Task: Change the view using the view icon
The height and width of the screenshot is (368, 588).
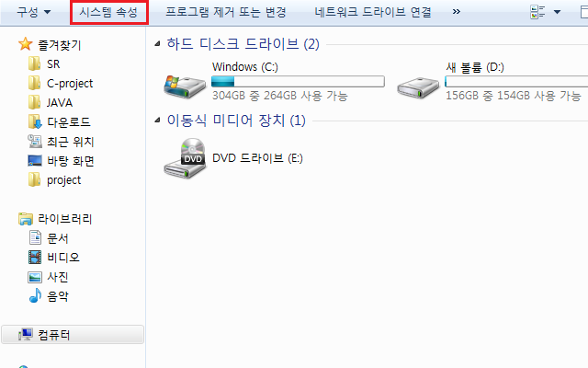Action: click(537, 12)
